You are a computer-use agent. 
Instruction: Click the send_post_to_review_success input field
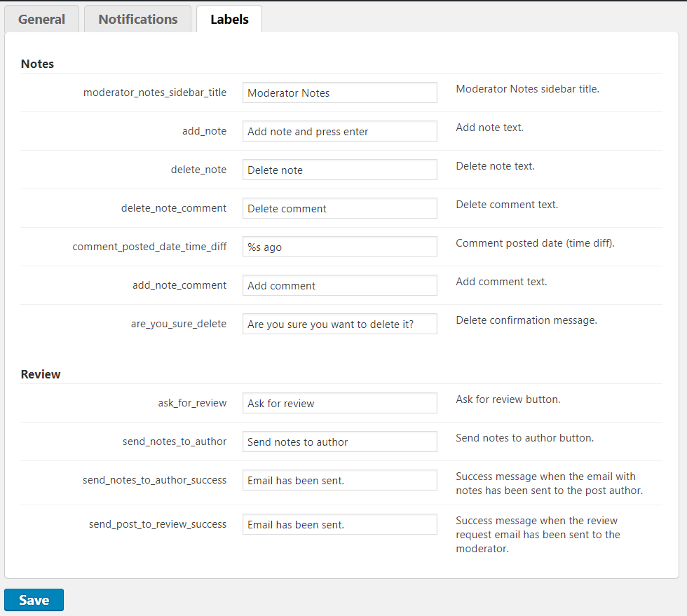pos(339,524)
